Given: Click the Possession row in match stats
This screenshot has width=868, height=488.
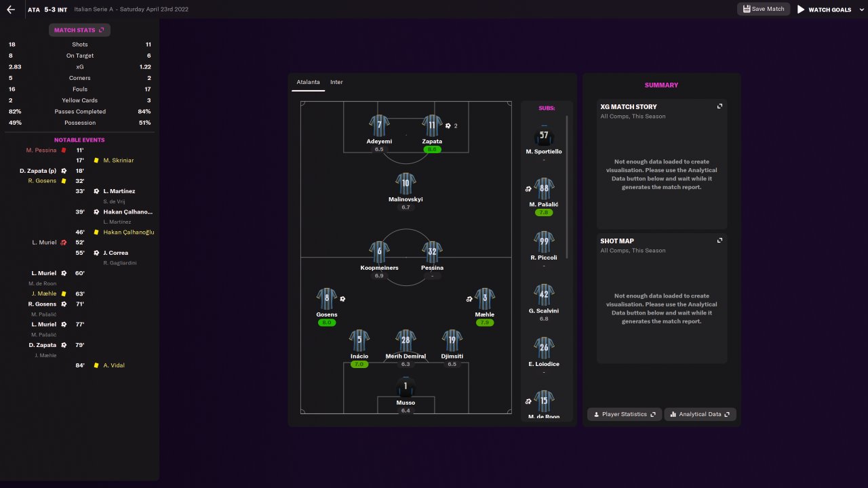Looking at the screenshot, I should [80, 123].
